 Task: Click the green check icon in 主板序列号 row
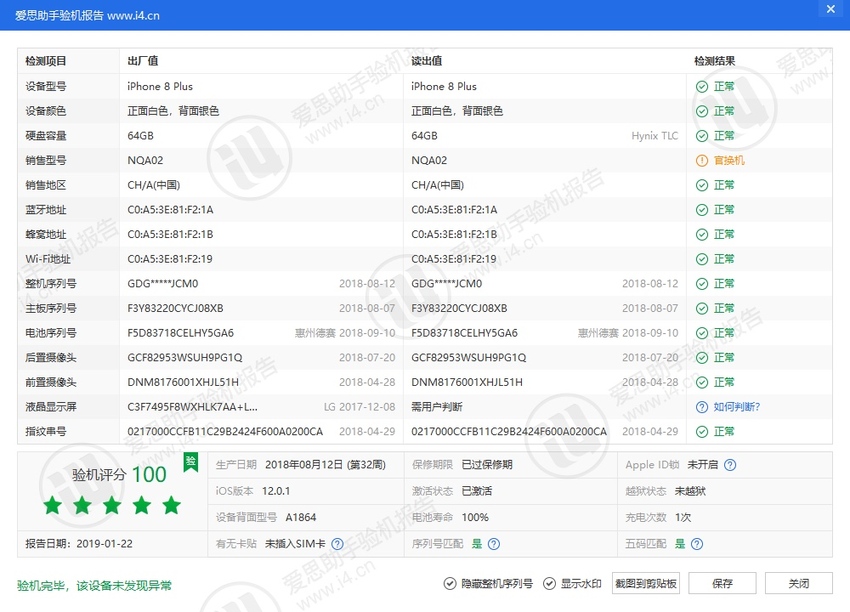tap(702, 308)
